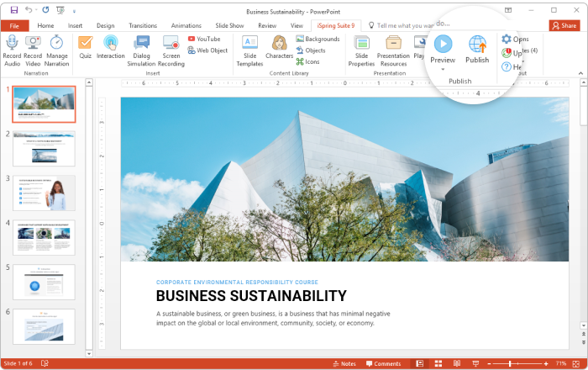
Task: Switch to the Review tab
Action: pos(267,25)
